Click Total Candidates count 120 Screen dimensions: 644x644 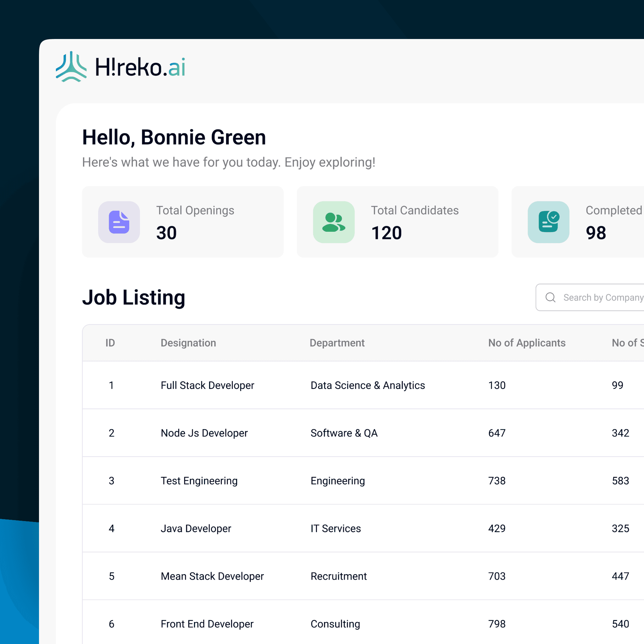386,233
